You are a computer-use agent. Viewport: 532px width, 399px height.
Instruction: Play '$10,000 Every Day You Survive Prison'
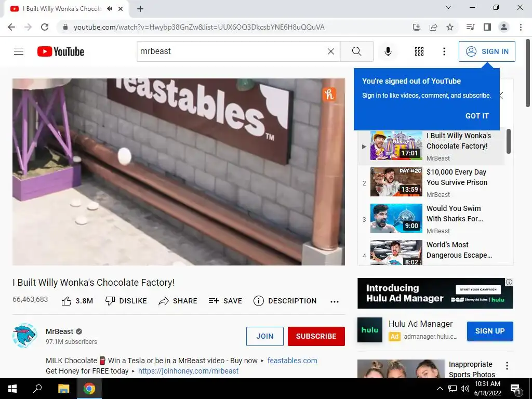(x=431, y=182)
